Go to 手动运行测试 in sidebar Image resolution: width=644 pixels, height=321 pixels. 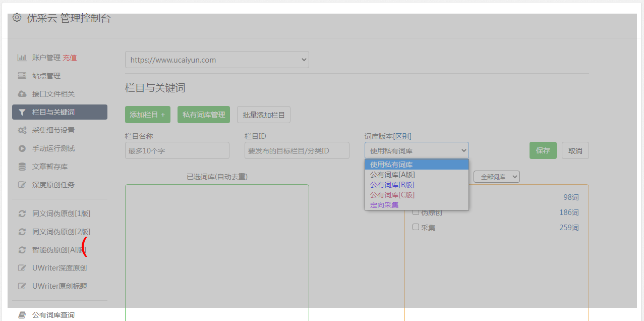point(53,148)
